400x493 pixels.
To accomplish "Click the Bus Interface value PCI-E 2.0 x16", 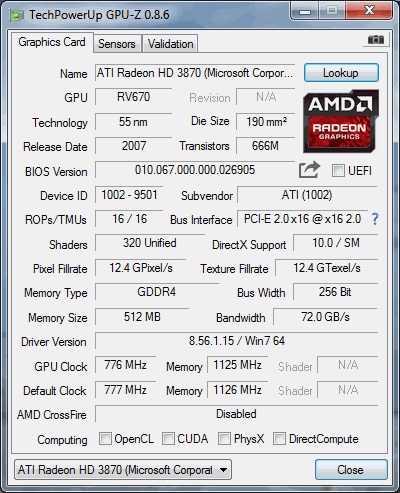I will (302, 219).
